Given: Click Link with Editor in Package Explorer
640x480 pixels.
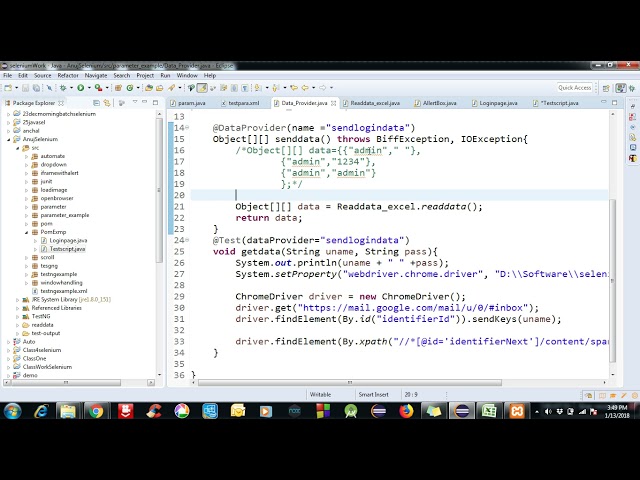Looking at the screenshot, I should [107, 103].
